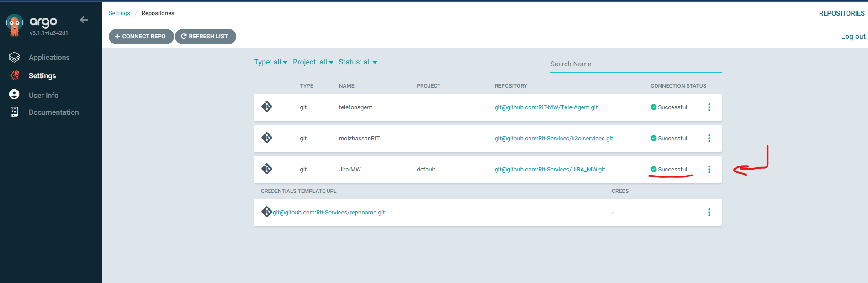Open Documentation in sidebar
868x283 pixels.
coord(53,112)
